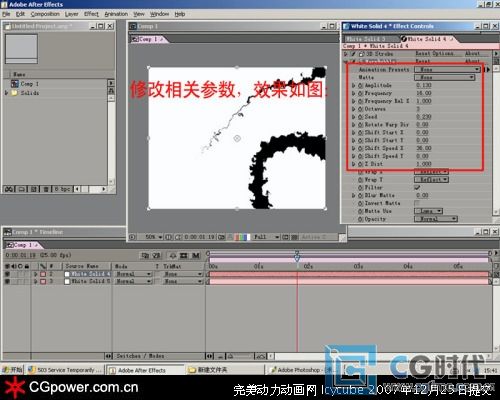
Task: Click timeline current time 0:00:01:19
Action: point(21,255)
